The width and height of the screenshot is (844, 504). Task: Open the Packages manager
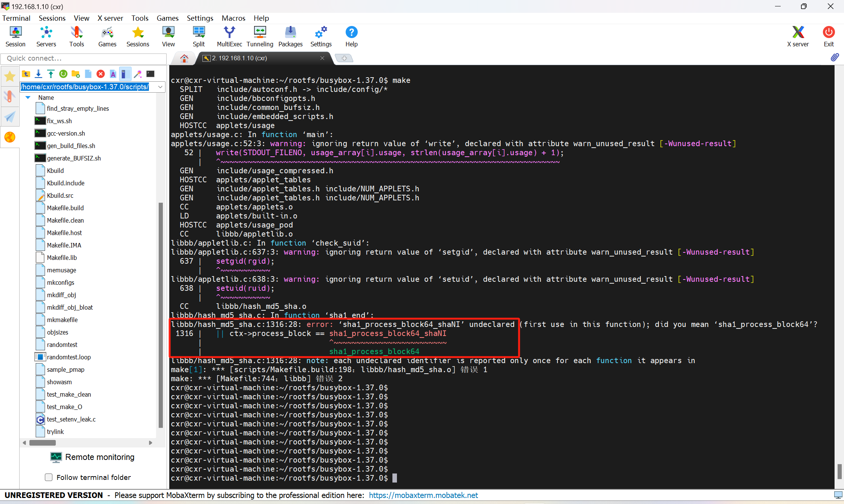tap(290, 36)
